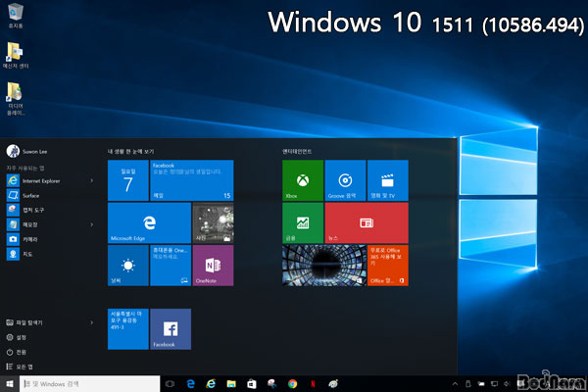
Task: Launch Chrome from the taskbar
Action: pos(292,384)
